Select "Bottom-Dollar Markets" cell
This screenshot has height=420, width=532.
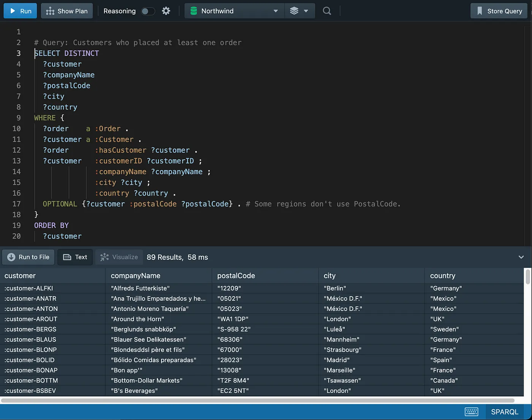pos(159,381)
